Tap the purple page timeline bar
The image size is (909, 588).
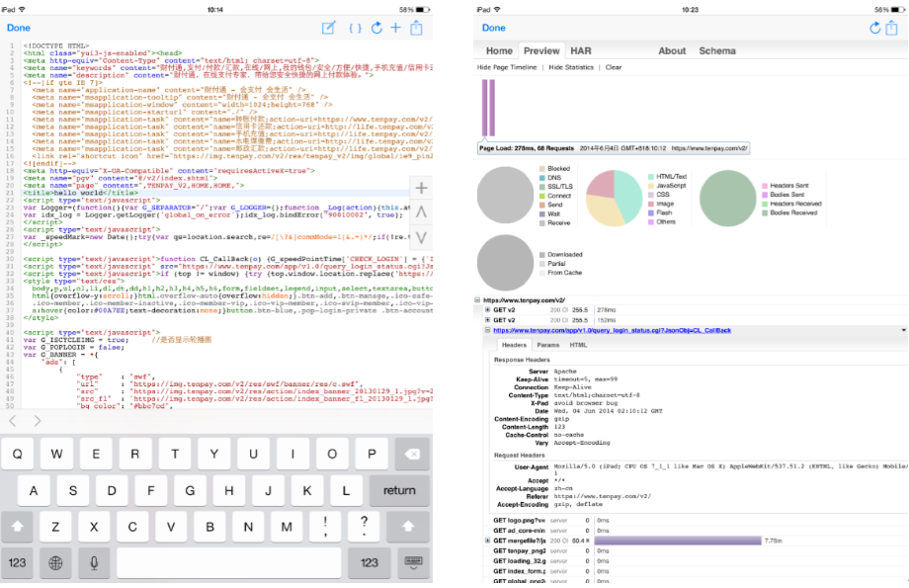pos(488,107)
